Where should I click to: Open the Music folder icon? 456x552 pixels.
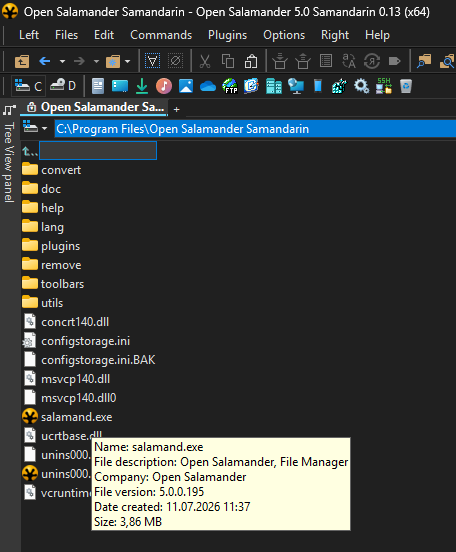(164, 86)
